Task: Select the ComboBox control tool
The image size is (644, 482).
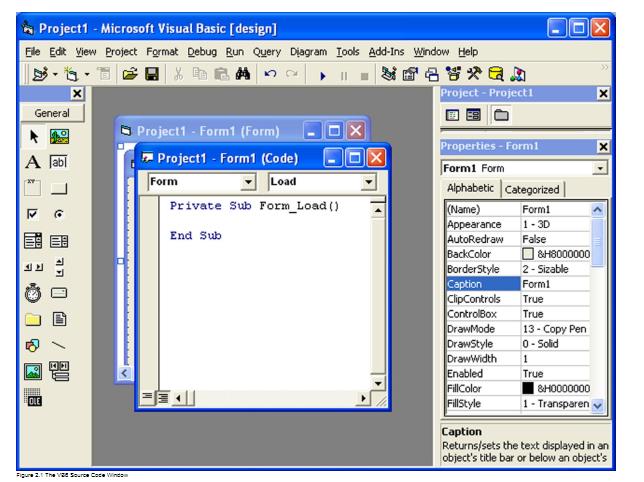Action: click(33, 241)
